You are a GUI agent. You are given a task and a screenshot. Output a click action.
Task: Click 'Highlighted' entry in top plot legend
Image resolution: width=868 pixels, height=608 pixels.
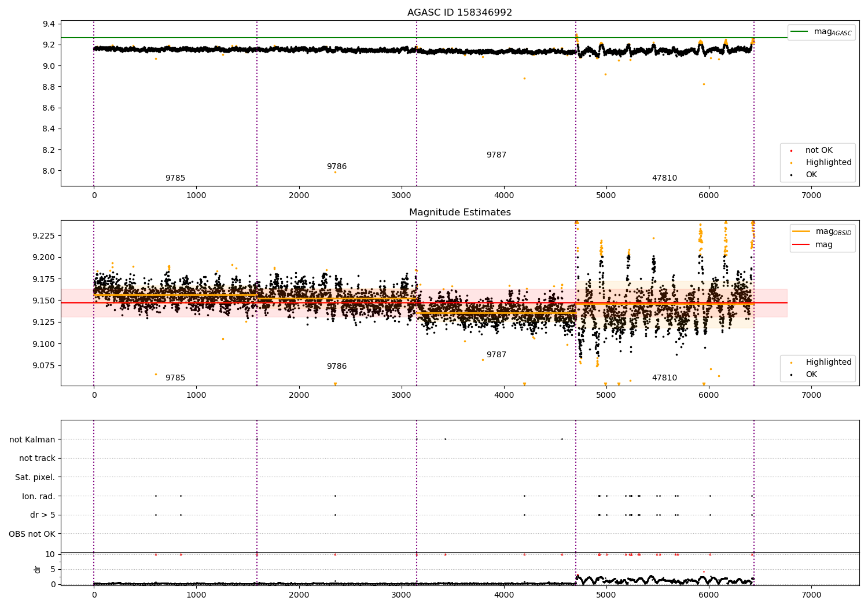[x=821, y=162]
